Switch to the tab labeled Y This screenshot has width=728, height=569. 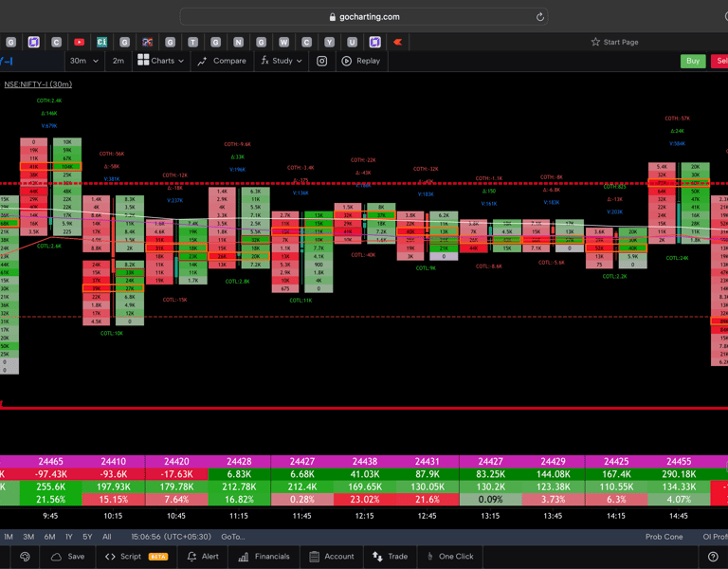click(x=329, y=43)
